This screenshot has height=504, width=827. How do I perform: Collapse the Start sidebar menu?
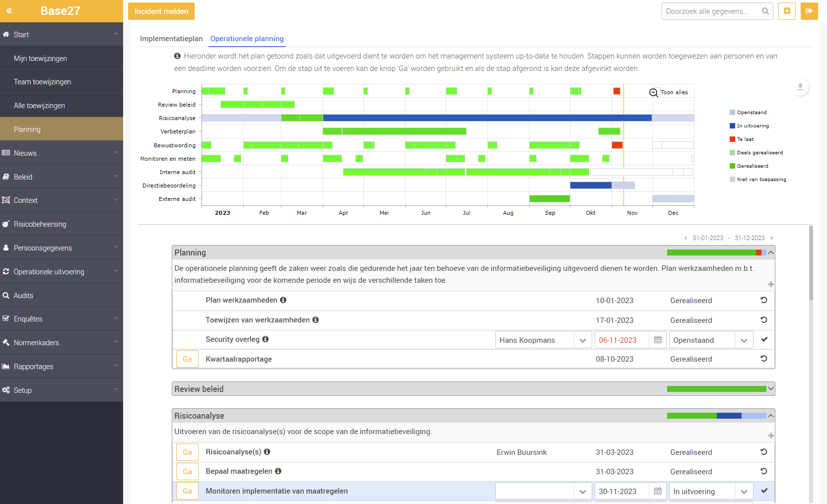pyautogui.click(x=62, y=34)
